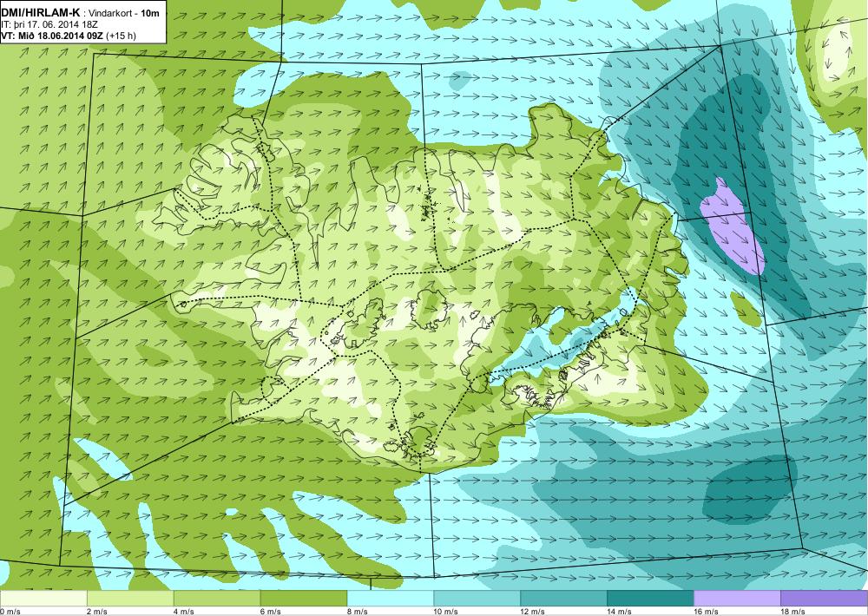
Task: Click the "6 m/s" legend label
Action: click(270, 612)
